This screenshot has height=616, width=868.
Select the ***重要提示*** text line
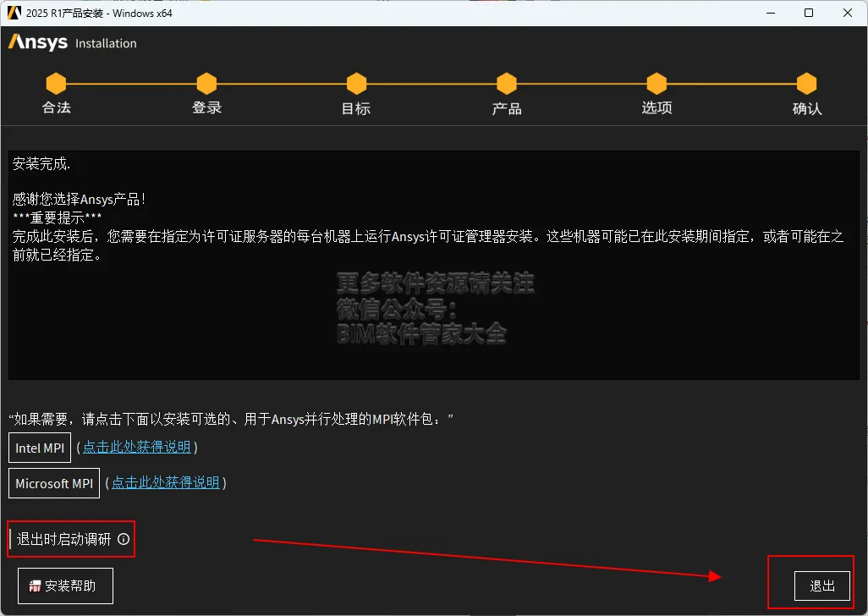[57, 217]
